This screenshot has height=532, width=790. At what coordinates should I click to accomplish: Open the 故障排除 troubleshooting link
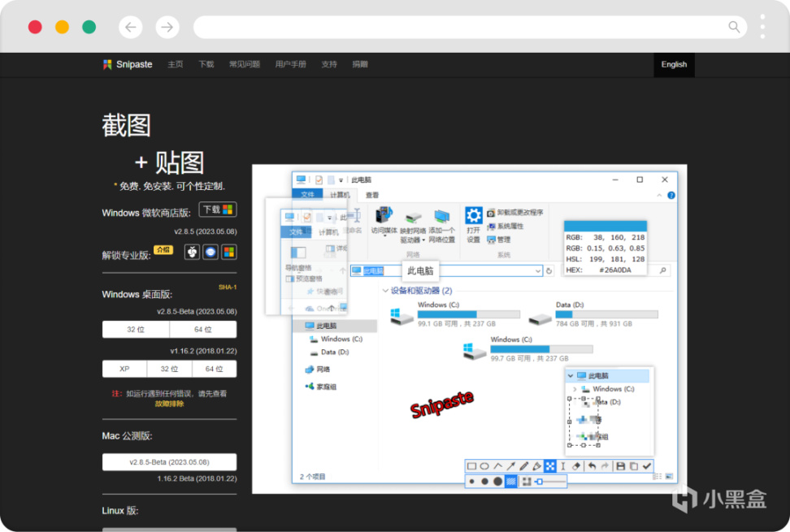(x=169, y=404)
